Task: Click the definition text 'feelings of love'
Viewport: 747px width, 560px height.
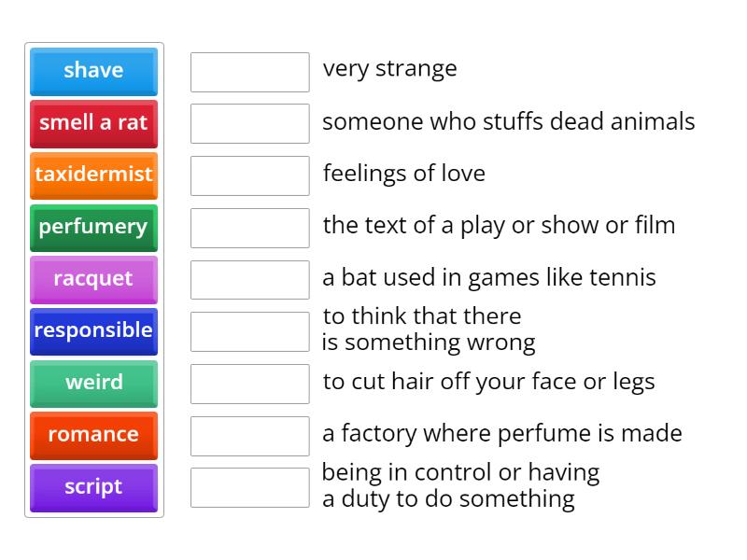Action: [403, 174]
